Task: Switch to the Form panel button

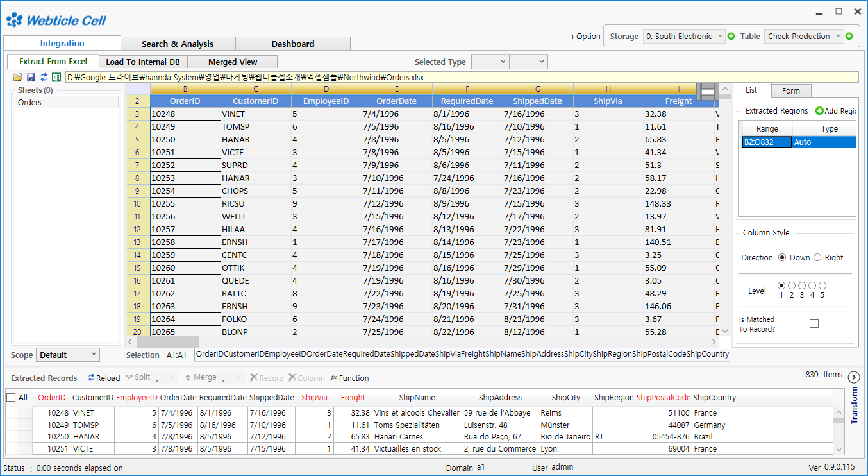Action: pyautogui.click(x=790, y=90)
